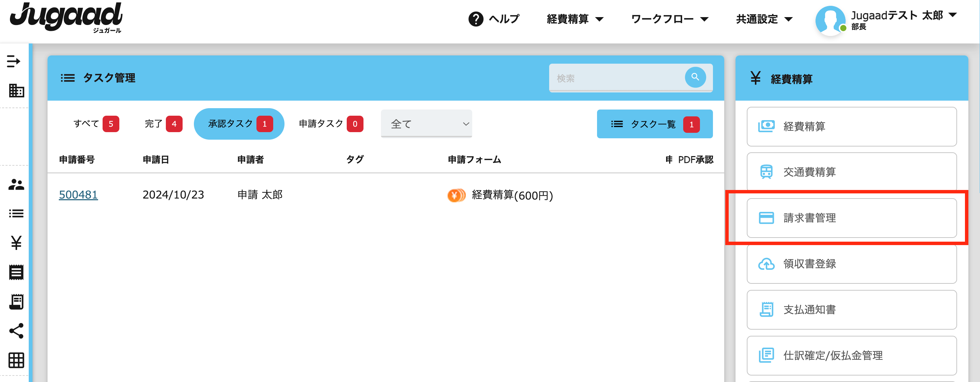Click the user avatar picture
980x382 pixels.
click(x=830, y=21)
